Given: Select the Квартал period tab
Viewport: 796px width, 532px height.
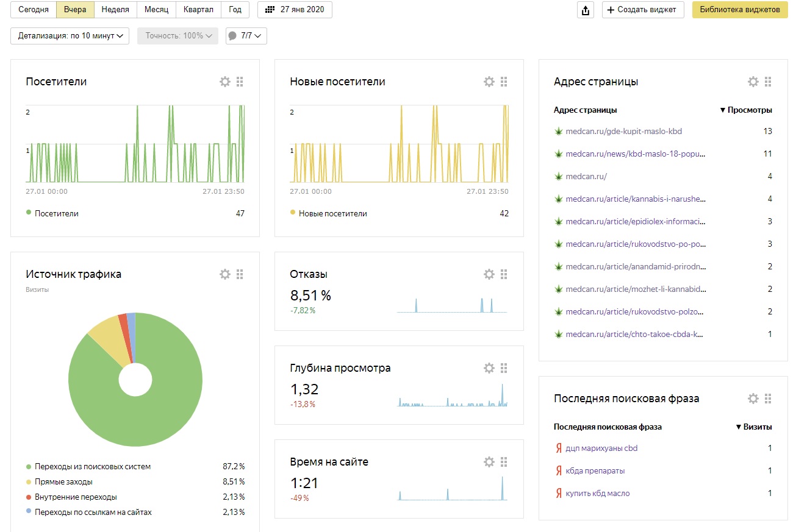Looking at the screenshot, I should pos(198,10).
